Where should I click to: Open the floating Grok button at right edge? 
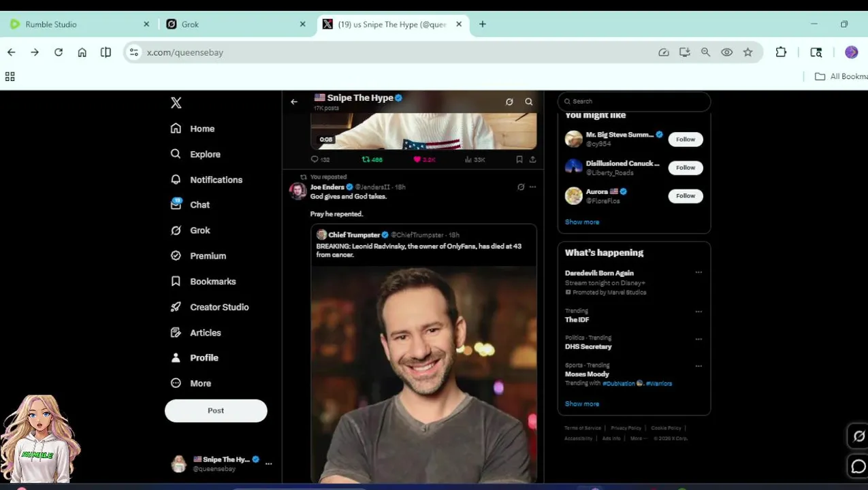[x=858, y=436]
